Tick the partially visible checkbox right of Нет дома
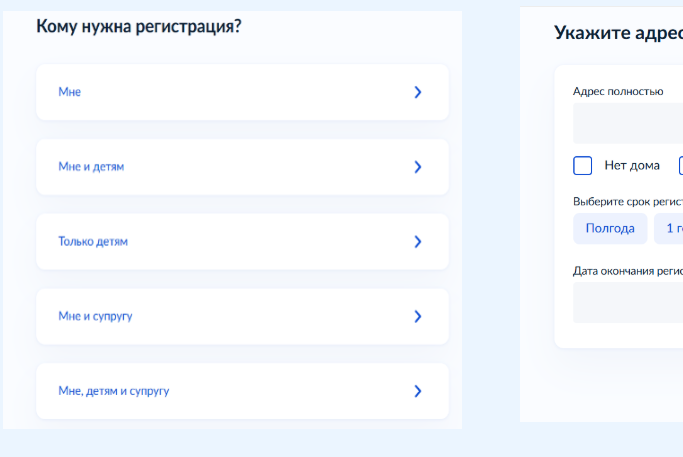Viewport: 683px width, 457px height. 680,166
